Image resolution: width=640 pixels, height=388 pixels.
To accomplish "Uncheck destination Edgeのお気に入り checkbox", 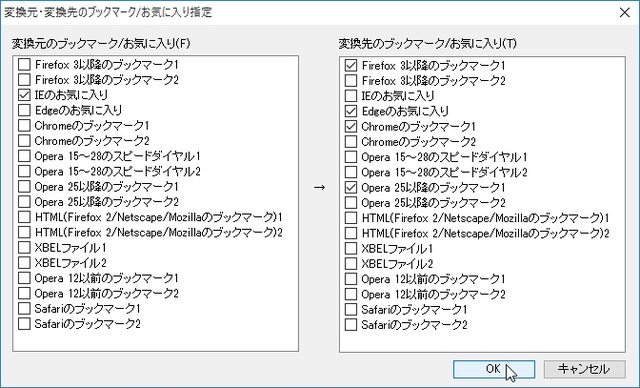I will pyautogui.click(x=351, y=111).
